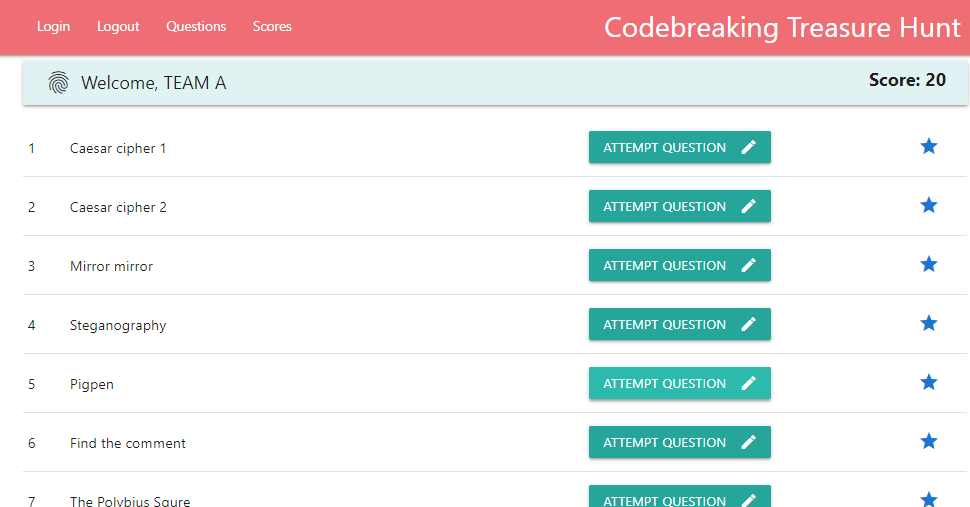Viewport: 970px width, 507px height.
Task: Click the pencil icon on Pigpen button
Action: pyautogui.click(x=749, y=383)
